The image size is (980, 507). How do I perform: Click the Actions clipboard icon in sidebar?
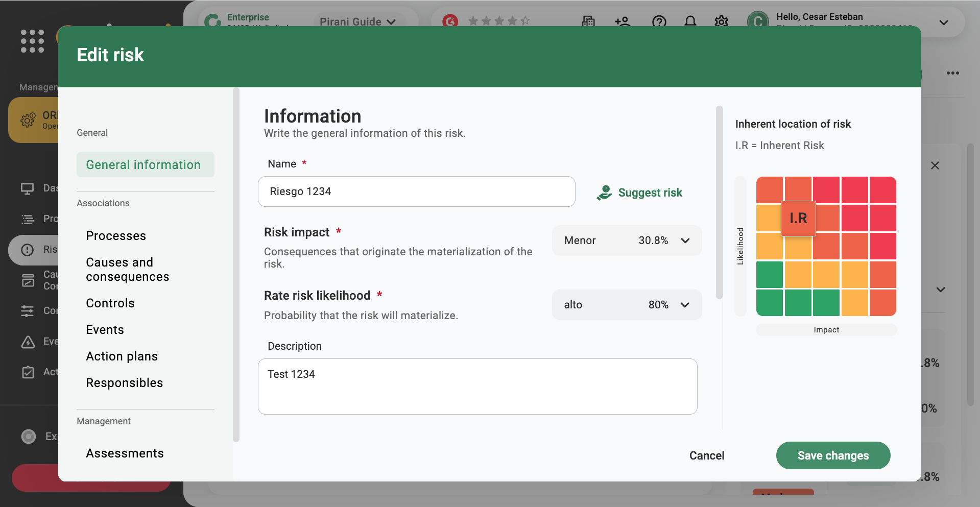click(x=28, y=372)
